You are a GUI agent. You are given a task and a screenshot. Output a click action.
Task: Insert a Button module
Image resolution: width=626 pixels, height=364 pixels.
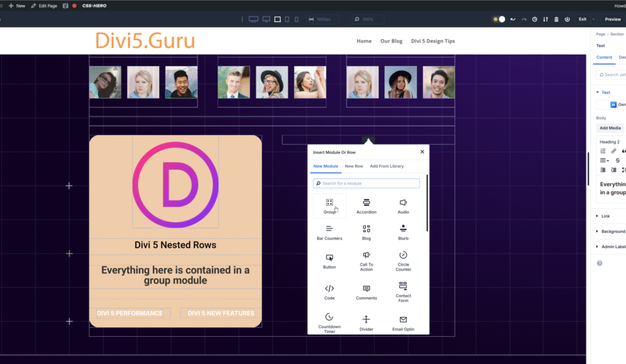[x=329, y=261]
